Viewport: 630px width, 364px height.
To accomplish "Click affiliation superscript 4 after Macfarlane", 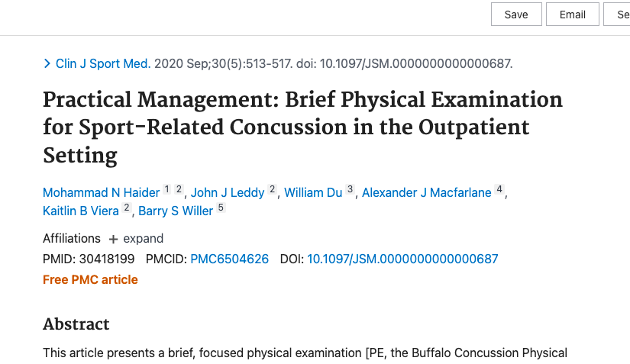I will click(x=499, y=189).
